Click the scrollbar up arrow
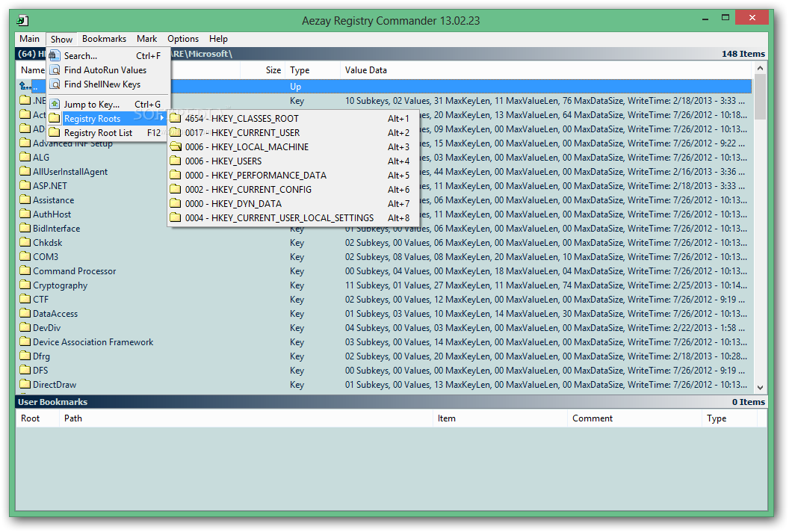The image size is (789, 532). click(x=760, y=68)
